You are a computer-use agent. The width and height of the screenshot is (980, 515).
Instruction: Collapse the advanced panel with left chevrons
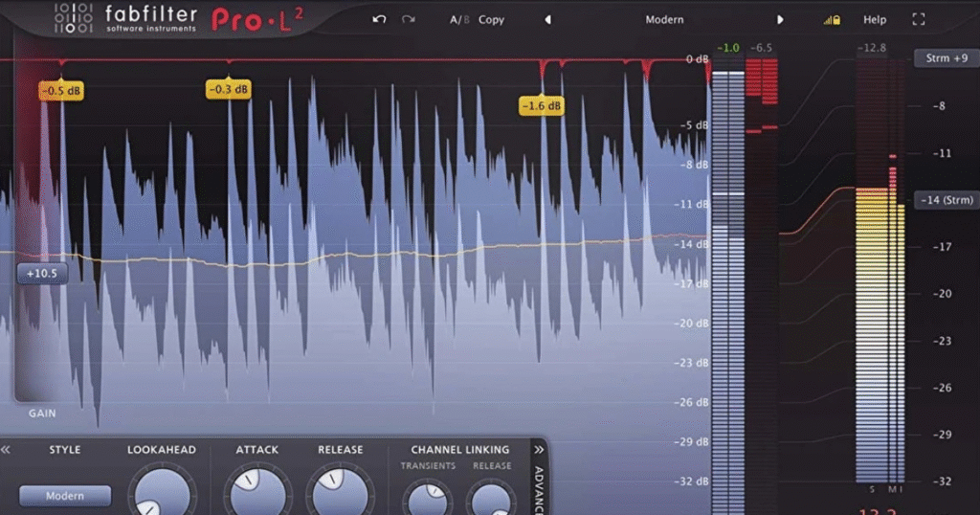point(6,449)
